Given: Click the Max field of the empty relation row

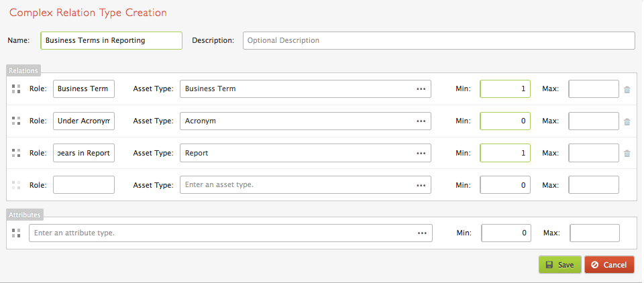Looking at the screenshot, I should [x=594, y=185].
